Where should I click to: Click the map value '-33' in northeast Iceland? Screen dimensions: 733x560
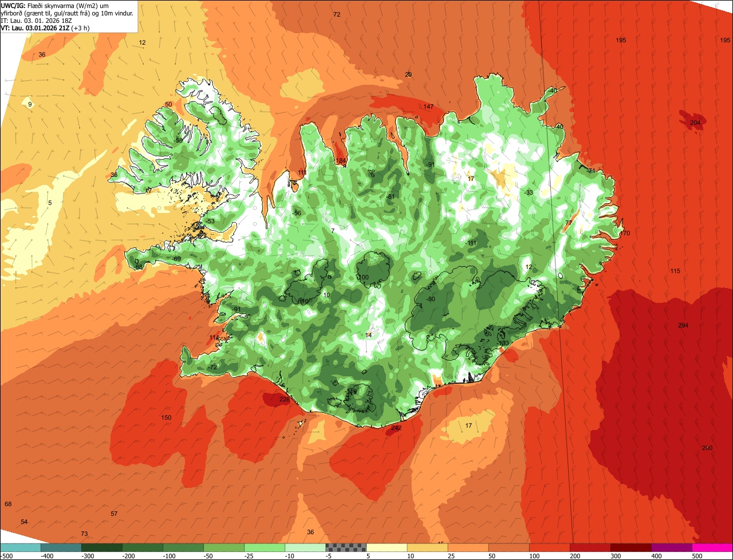click(x=529, y=193)
